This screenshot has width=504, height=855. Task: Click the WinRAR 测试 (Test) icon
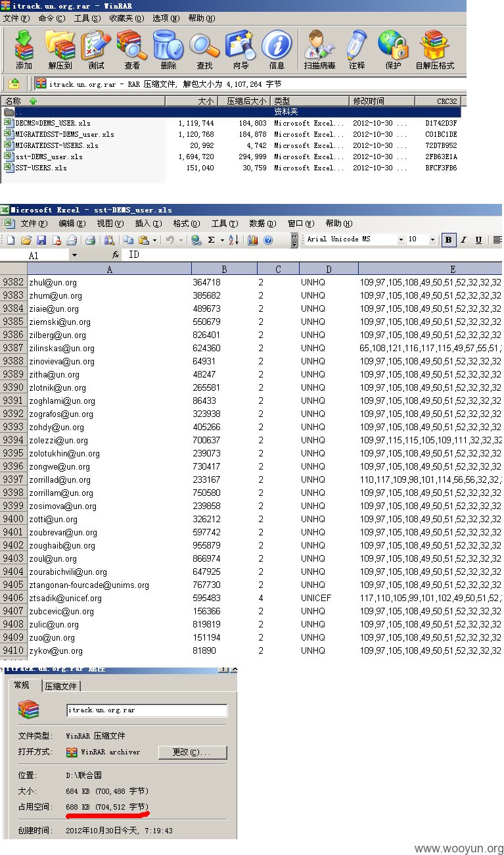96,49
